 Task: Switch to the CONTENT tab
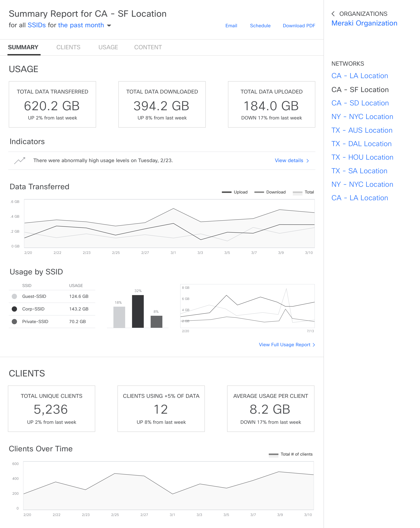pyautogui.click(x=148, y=47)
